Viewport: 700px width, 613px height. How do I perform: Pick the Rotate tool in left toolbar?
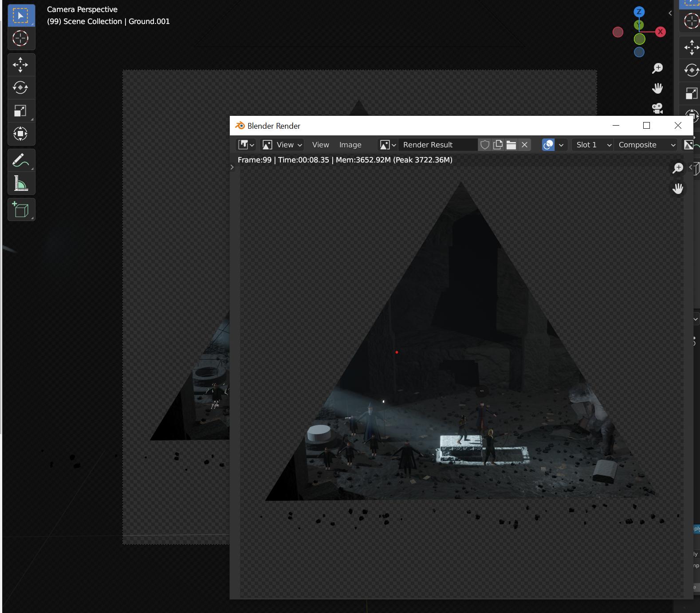[21, 87]
